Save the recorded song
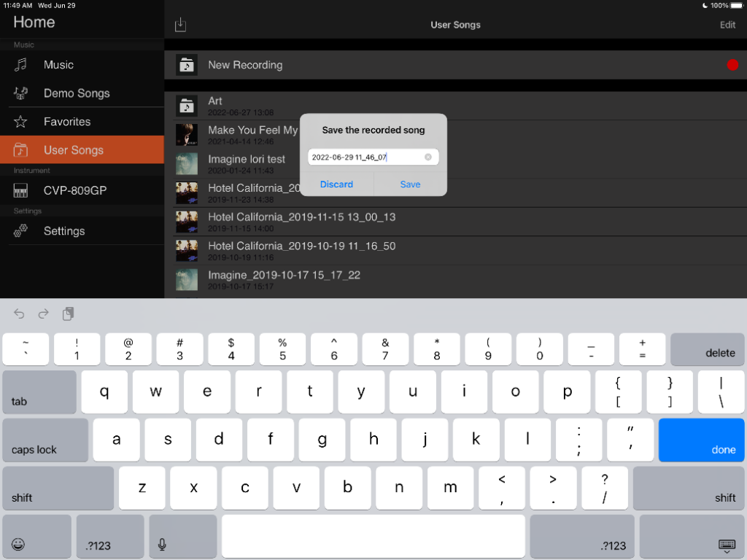Screen dimensions: 747x560 point(410,184)
